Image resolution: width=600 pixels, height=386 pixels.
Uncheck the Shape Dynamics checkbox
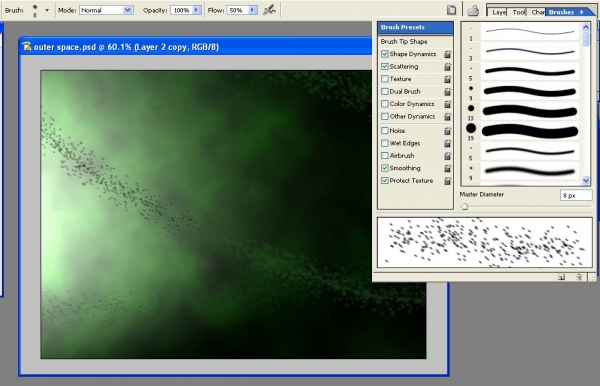(385, 54)
